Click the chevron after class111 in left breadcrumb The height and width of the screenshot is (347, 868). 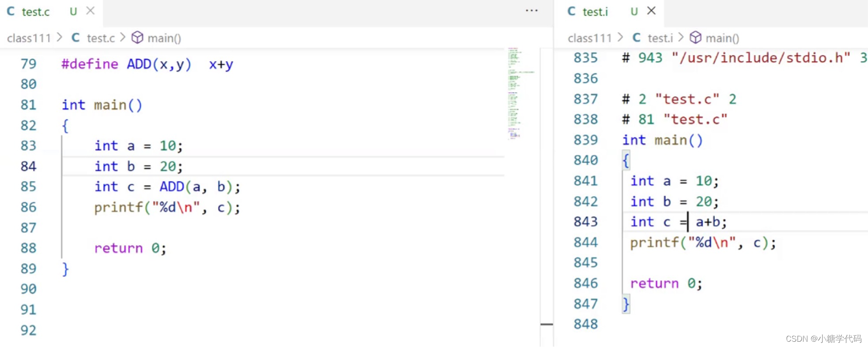pyautogui.click(x=60, y=38)
